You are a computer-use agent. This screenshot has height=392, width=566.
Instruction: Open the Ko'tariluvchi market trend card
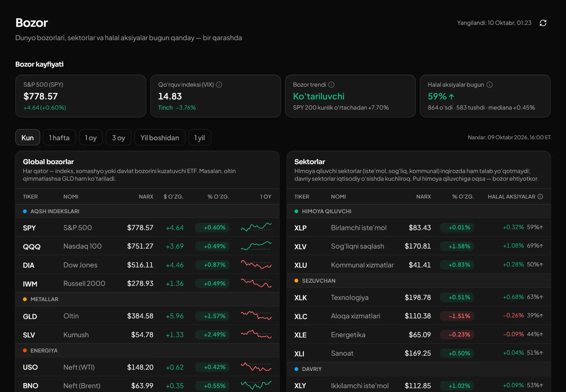click(x=350, y=96)
